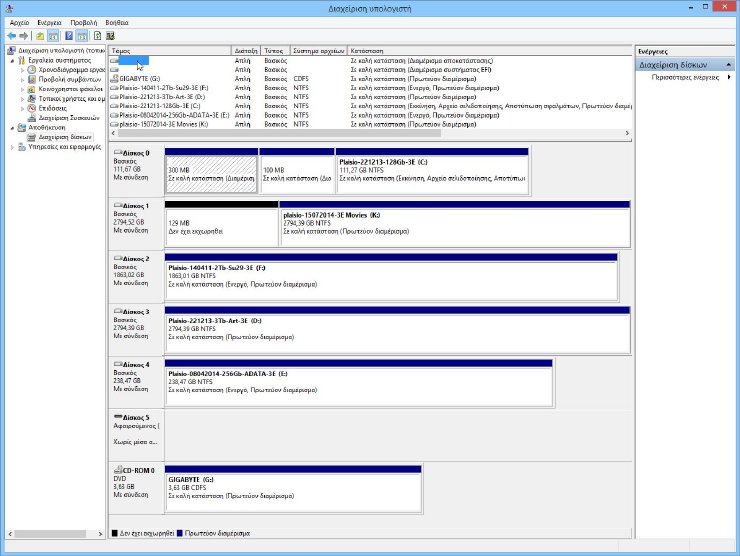Click the Διαχείριση δίσκων tree icon

click(32, 137)
